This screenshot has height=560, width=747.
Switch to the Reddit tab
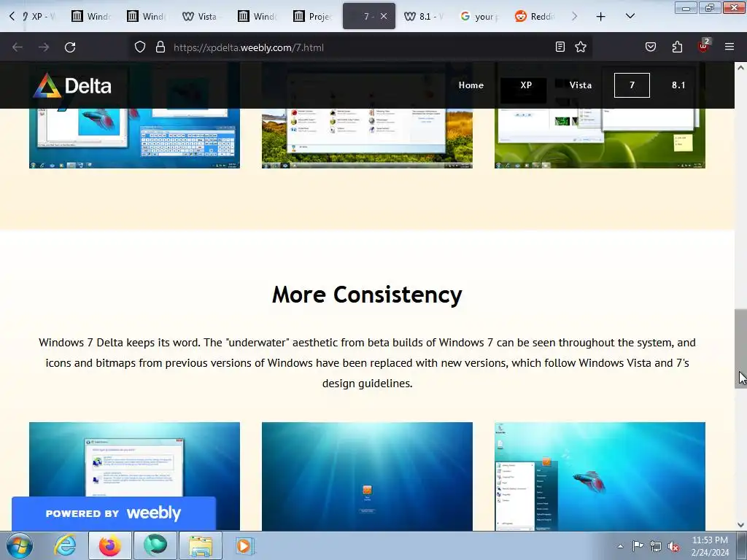pyautogui.click(x=535, y=16)
